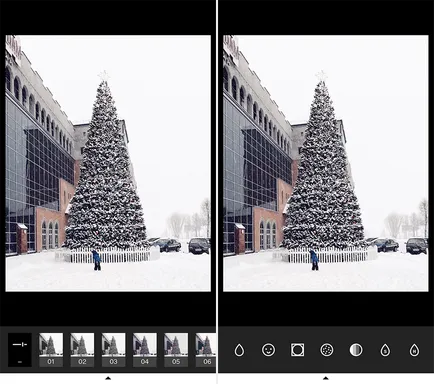Select the Fade half-shaded circle tool
Screen dimensions: 434x384
pyautogui.click(x=356, y=350)
